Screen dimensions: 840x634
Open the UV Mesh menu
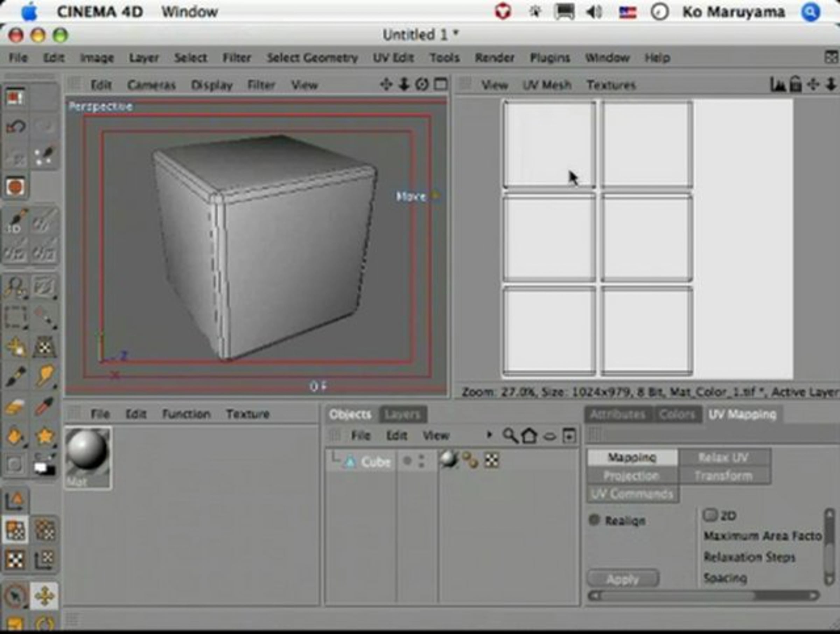pos(547,85)
